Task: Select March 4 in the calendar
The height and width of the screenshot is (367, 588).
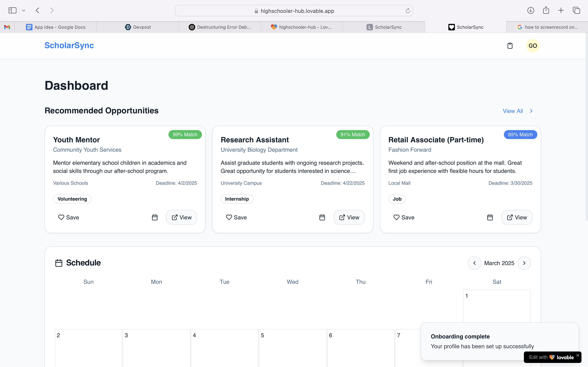Action: click(224, 347)
